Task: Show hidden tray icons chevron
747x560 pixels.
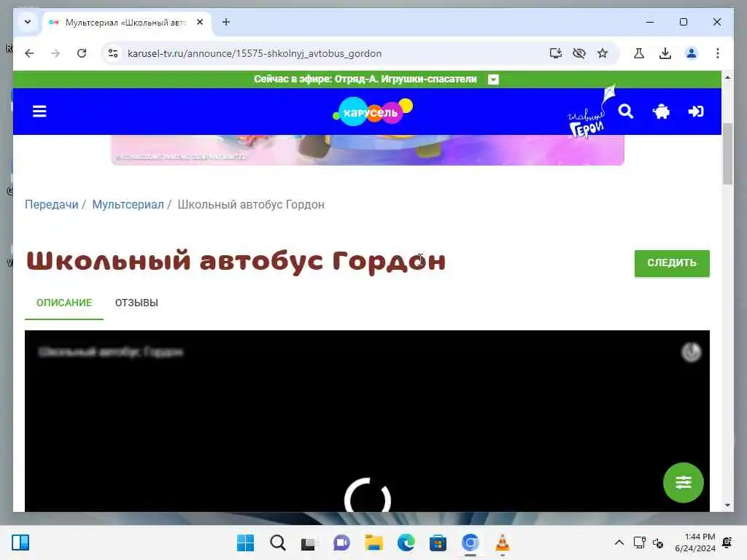Action: (619, 542)
